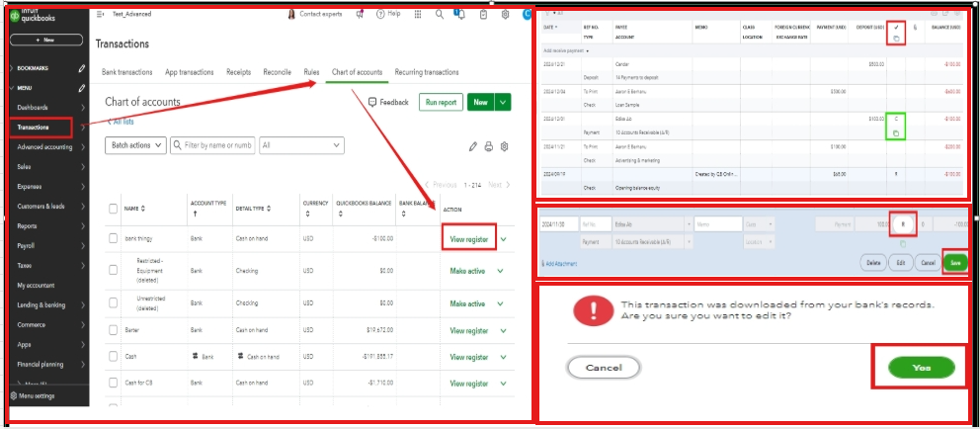Screen dimensions: 980x429
Task: Open the notifications bell
Action: click(461, 14)
